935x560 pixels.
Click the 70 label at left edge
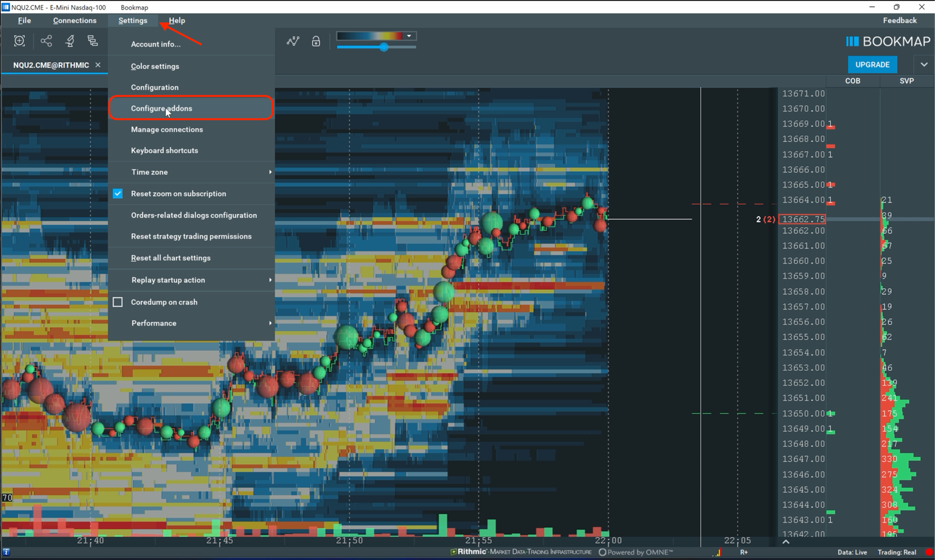pos(7,497)
